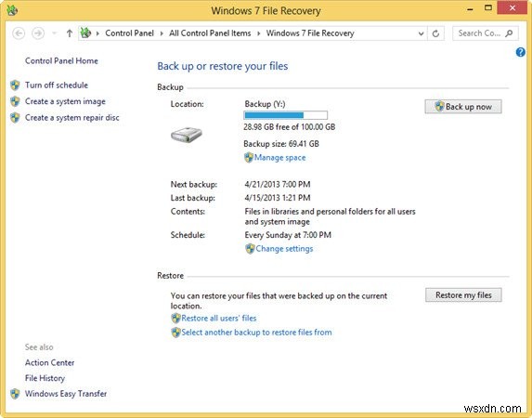Close the Windows 7 File Recovery window
The width and height of the screenshot is (532, 418).
[513, 8]
